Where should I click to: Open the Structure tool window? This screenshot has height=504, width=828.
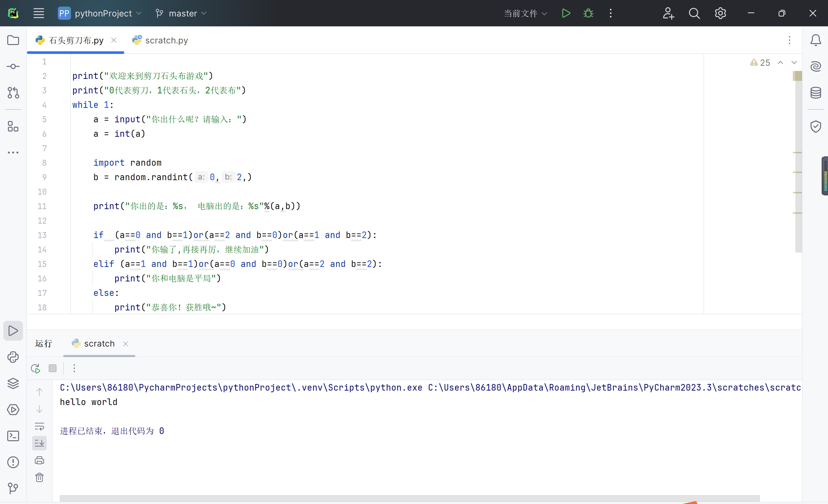13,126
